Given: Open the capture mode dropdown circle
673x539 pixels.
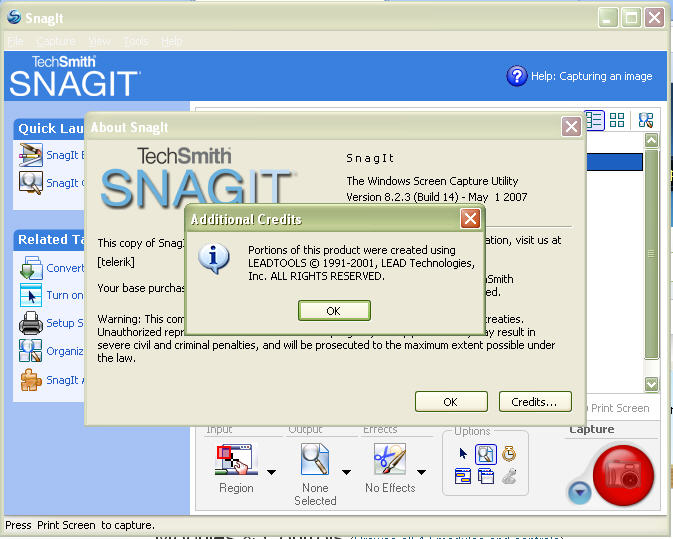Looking at the screenshot, I should tap(580, 493).
